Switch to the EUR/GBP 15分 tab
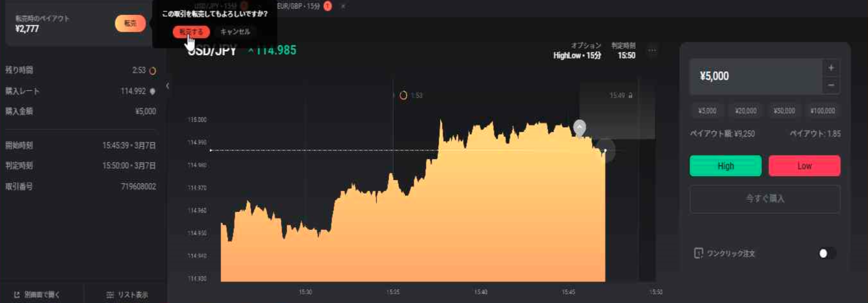 [298, 6]
